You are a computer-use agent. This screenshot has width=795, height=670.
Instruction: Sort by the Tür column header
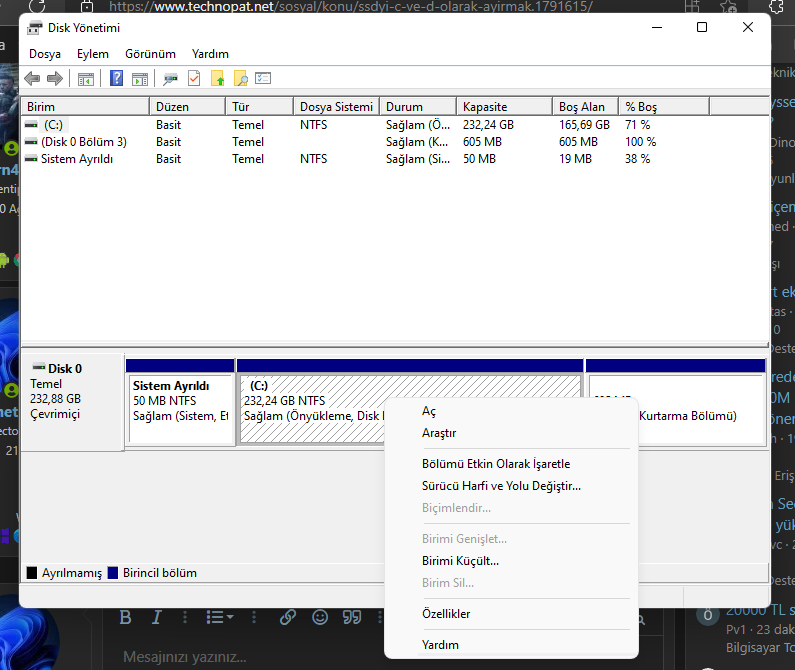click(x=260, y=107)
